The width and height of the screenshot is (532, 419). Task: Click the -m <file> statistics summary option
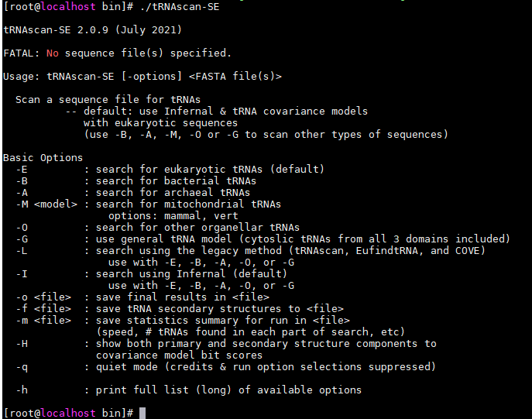pos(183,321)
